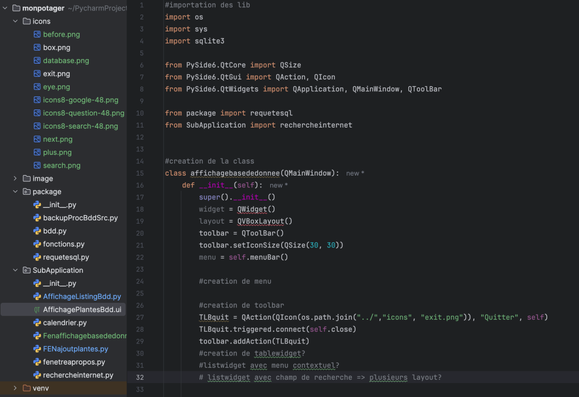The height and width of the screenshot is (397, 579).
Task: Place cursor on the toolbar.addAction(TLBquit) line
Action: coord(254,341)
